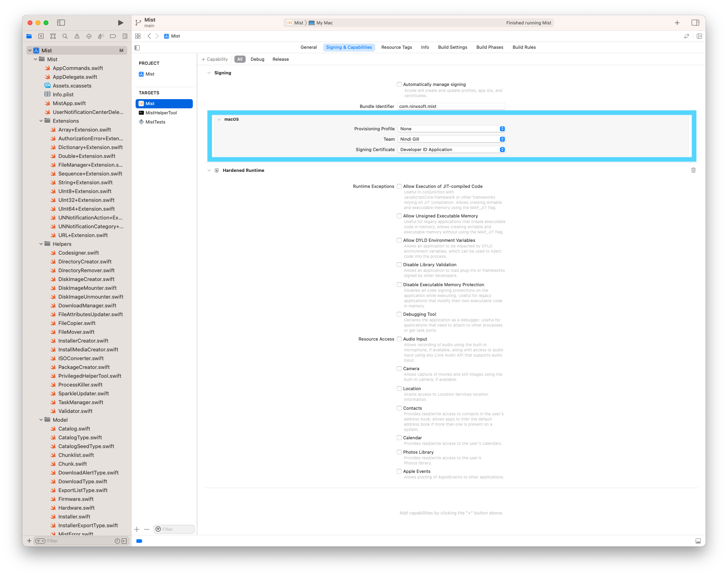Viewport: 728px width, 576px height.
Task: Enable Camera resource access
Action: coord(399,369)
